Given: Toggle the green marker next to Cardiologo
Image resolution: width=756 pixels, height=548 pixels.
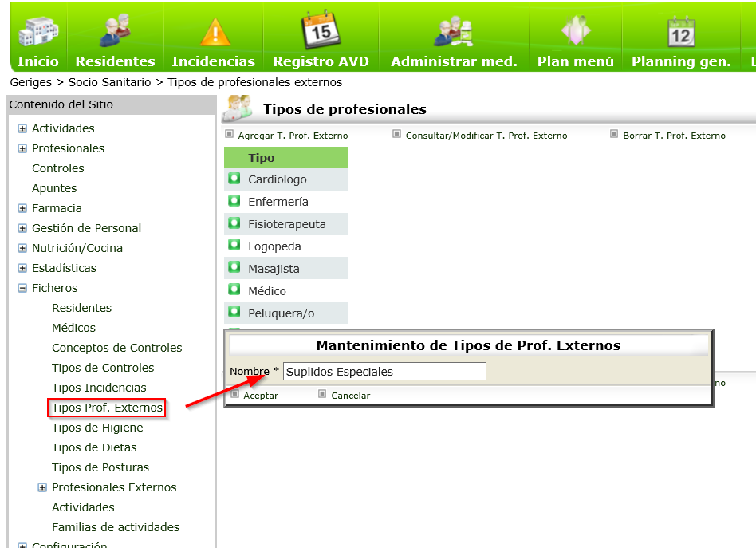Looking at the screenshot, I should [234, 179].
